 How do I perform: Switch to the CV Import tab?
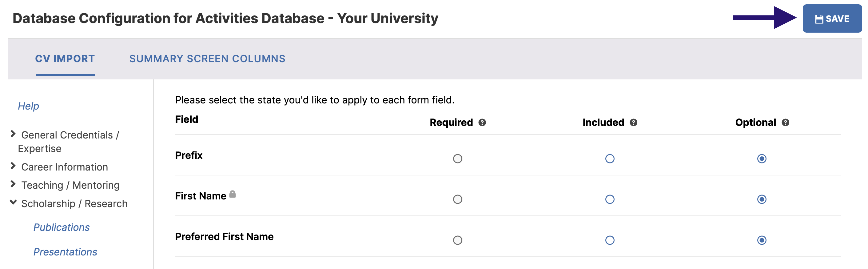(x=65, y=59)
